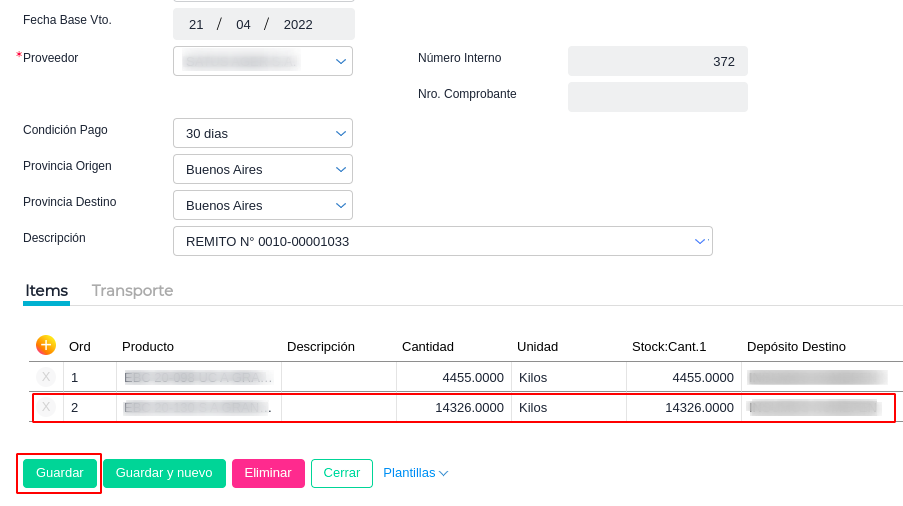The image size is (903, 506).
Task: Close the form with Cerrar
Action: pos(341,473)
